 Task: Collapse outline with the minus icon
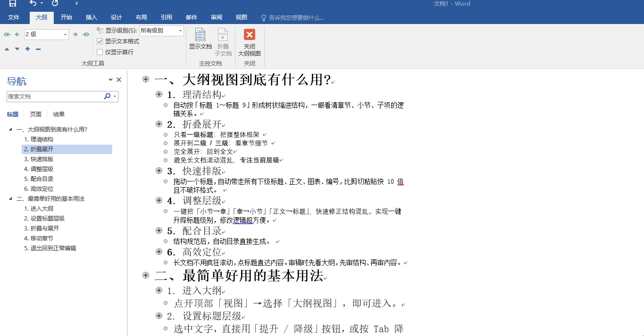[38, 49]
